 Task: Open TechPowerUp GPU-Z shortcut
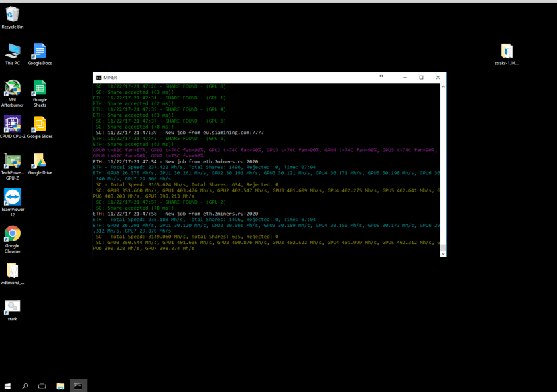point(12,161)
